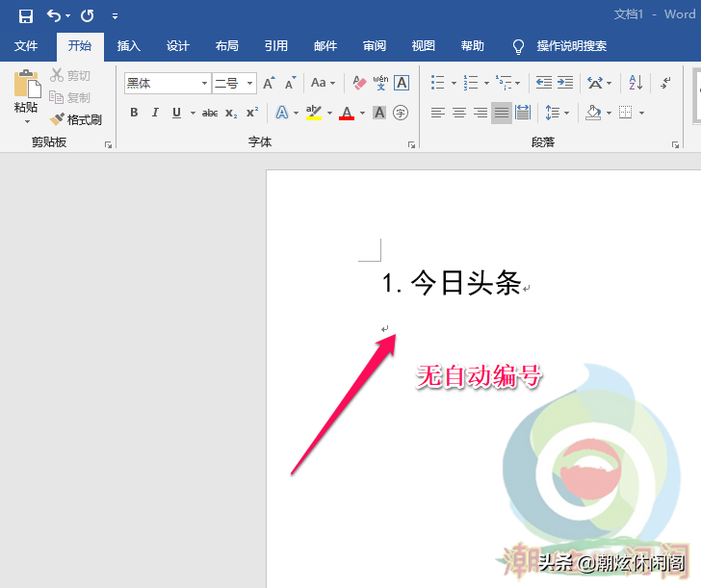This screenshot has width=701, height=588.
Task: Open the highlight color dropdown arrow
Action: (x=329, y=113)
